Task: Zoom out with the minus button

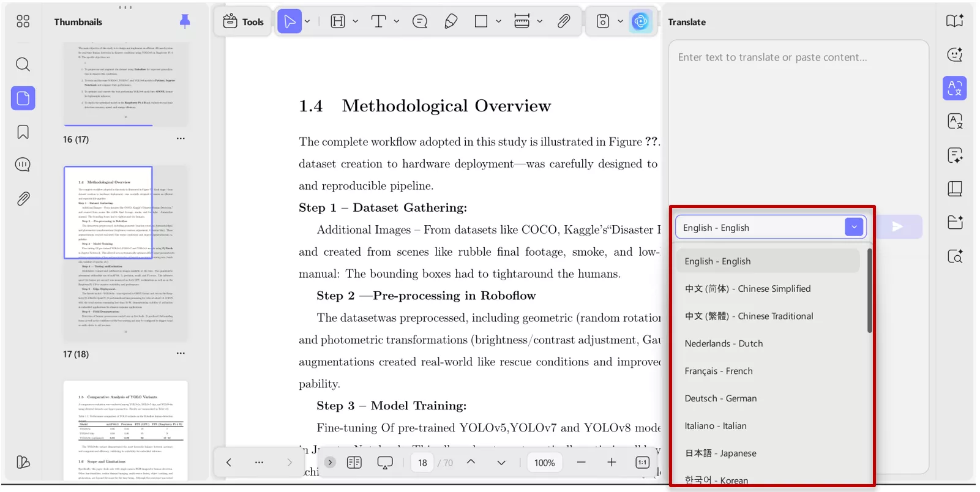Action: (x=581, y=463)
